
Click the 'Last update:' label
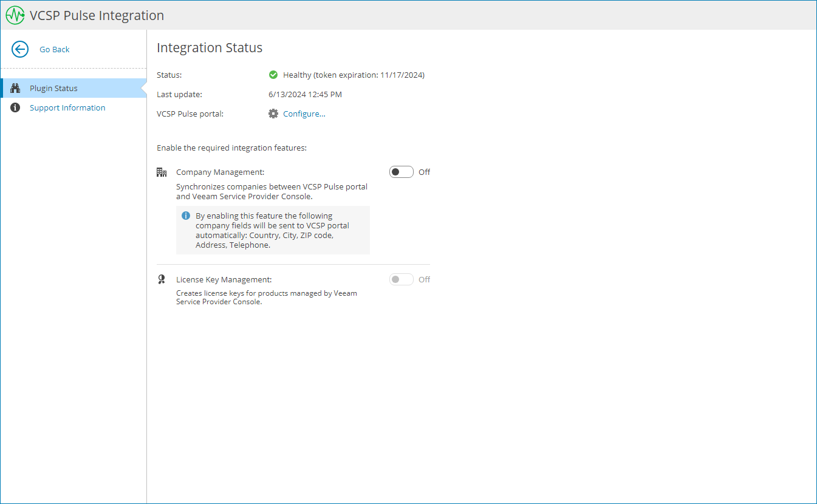click(179, 94)
